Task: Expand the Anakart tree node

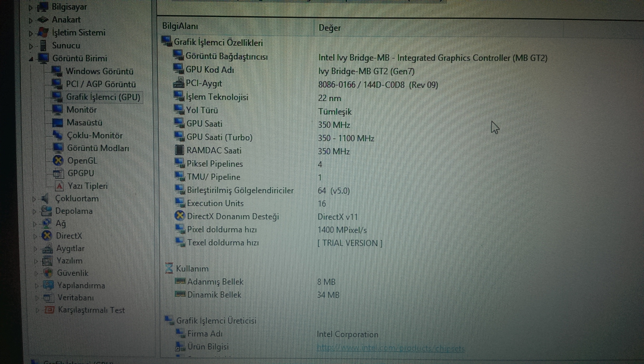Action: (x=30, y=20)
